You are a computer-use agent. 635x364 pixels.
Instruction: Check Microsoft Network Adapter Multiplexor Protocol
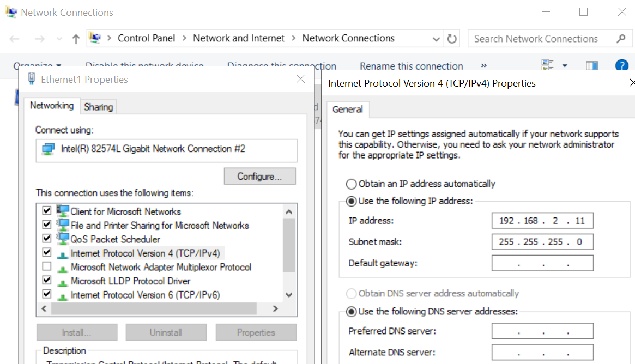pyautogui.click(x=46, y=266)
